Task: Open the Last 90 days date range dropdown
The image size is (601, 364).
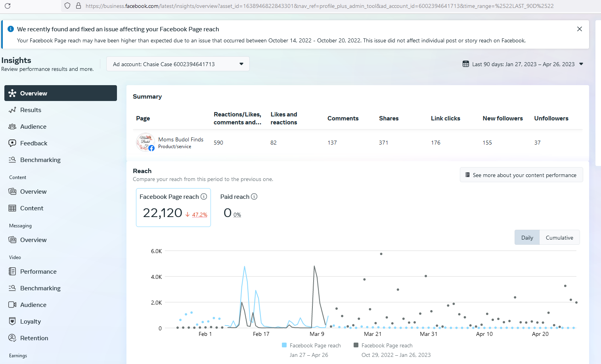Action: [x=523, y=64]
